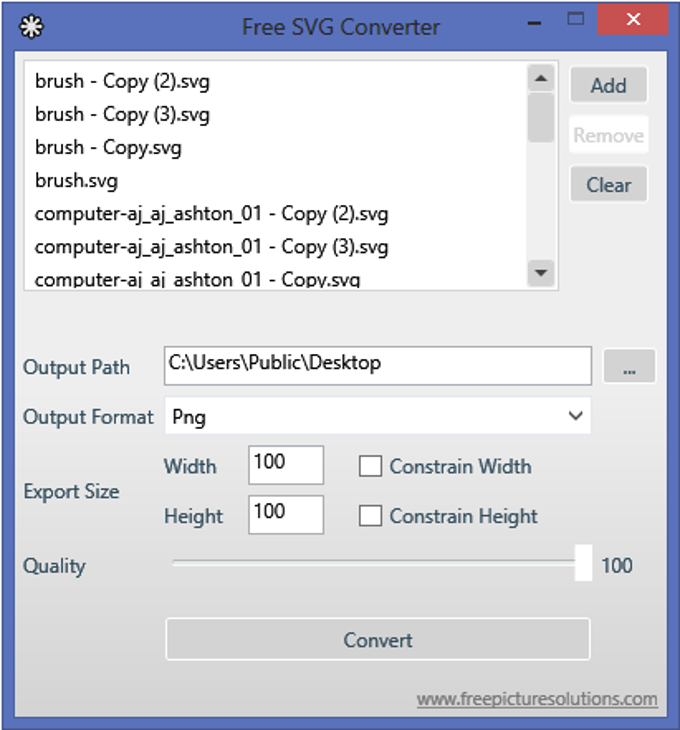Enable the Constrain Width checkbox
The height and width of the screenshot is (730, 680).
click(x=371, y=466)
